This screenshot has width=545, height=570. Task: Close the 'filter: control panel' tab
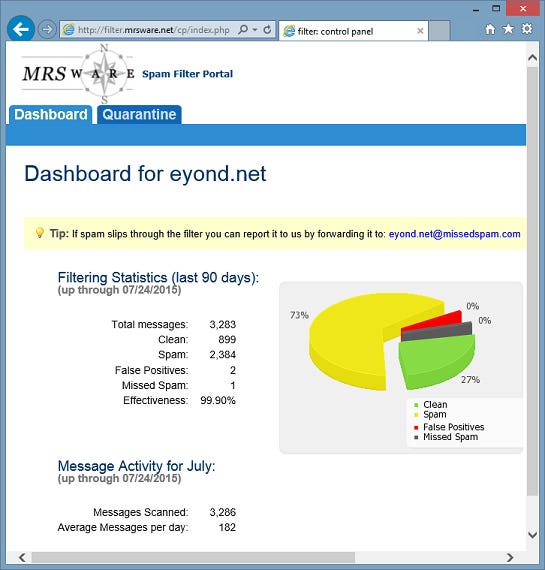420,31
